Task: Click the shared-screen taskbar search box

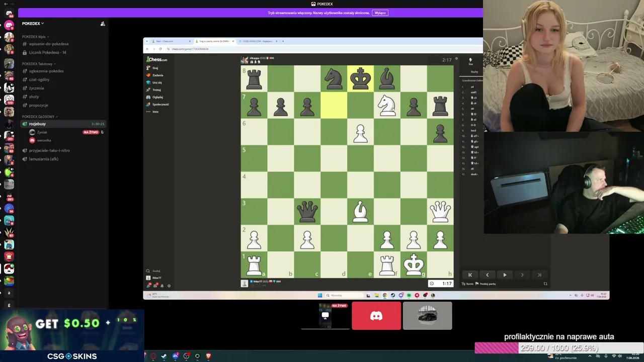Action: (x=345, y=296)
